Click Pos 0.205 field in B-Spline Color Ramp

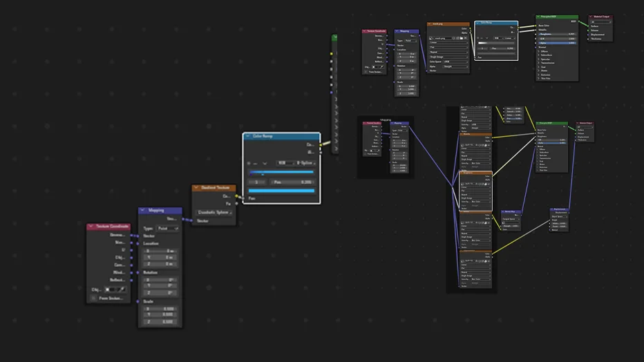pos(293,182)
